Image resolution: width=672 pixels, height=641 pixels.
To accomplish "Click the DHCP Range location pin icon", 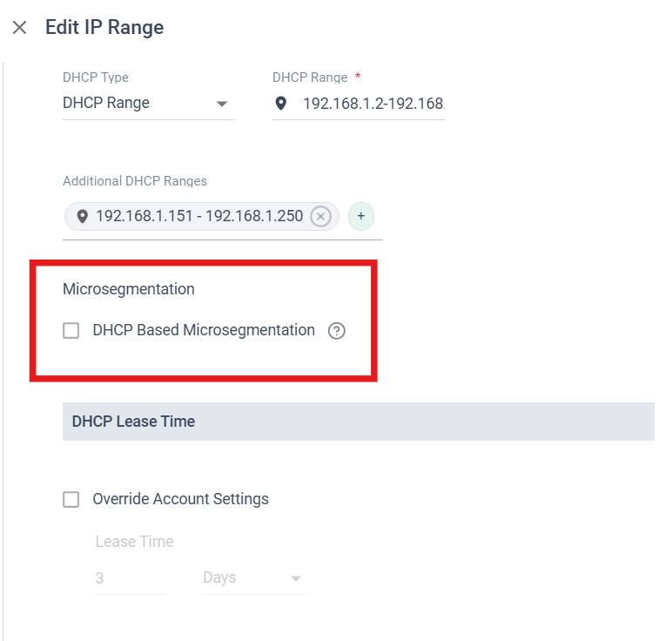I will click(280, 104).
